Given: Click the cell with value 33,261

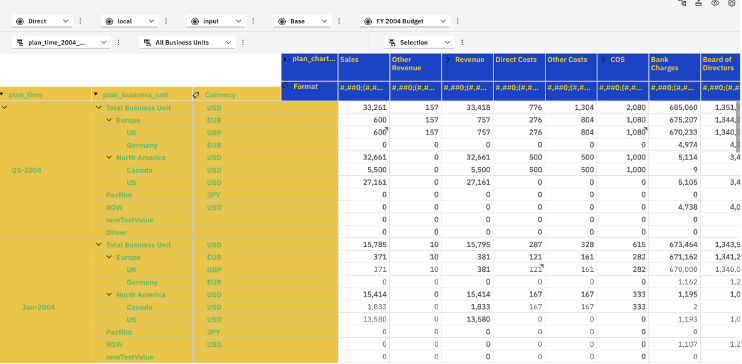Looking at the screenshot, I should [x=364, y=108].
